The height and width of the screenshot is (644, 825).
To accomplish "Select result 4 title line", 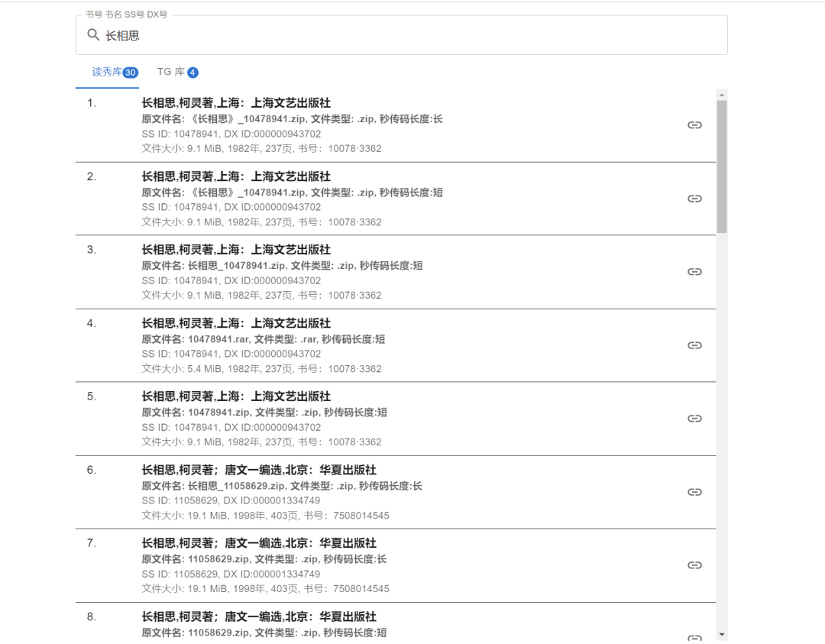I will (x=236, y=323).
